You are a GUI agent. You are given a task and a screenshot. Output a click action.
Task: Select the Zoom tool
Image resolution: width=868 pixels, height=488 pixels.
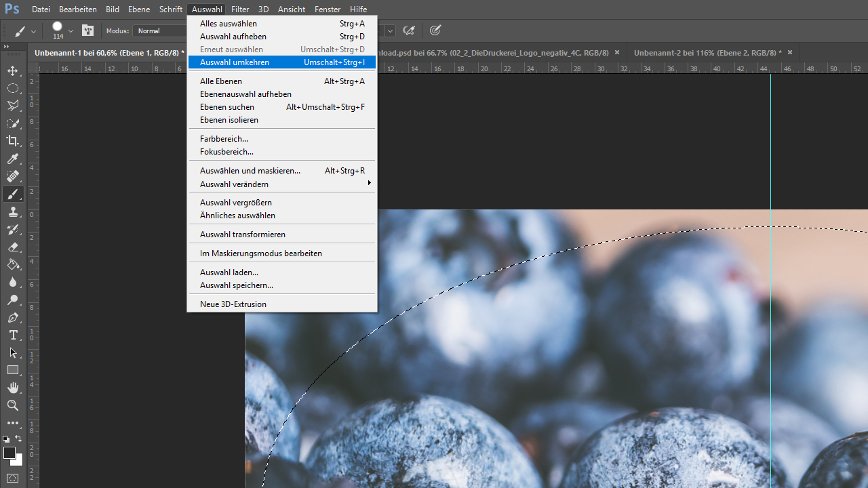coord(12,405)
